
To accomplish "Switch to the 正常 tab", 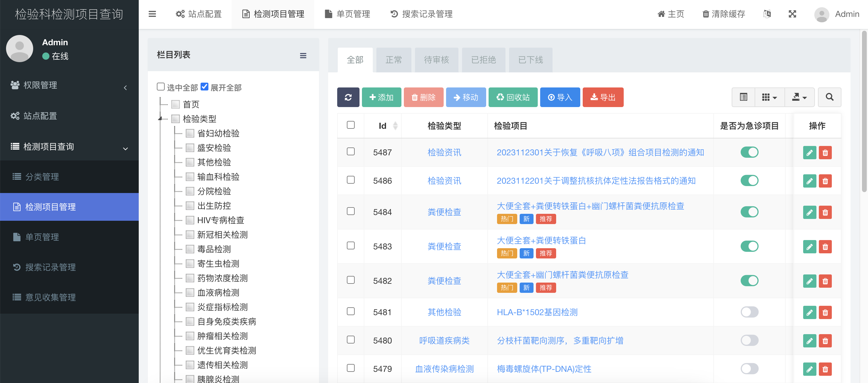I will [x=393, y=60].
